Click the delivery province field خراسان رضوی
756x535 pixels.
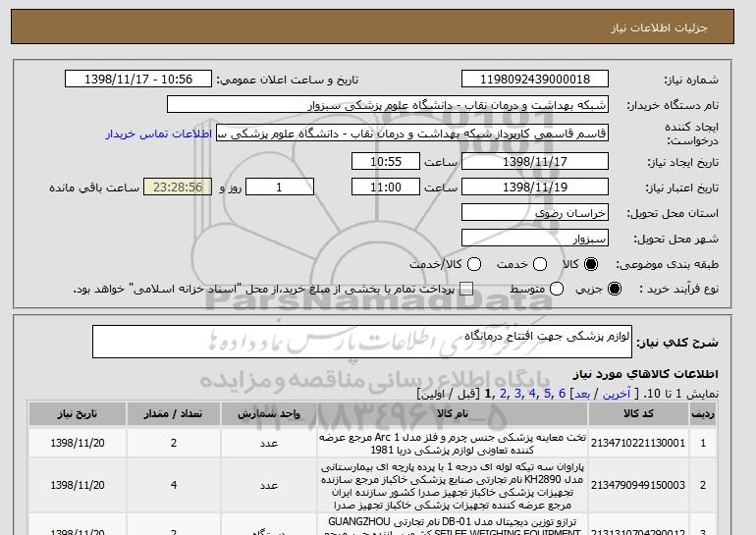click(535, 213)
